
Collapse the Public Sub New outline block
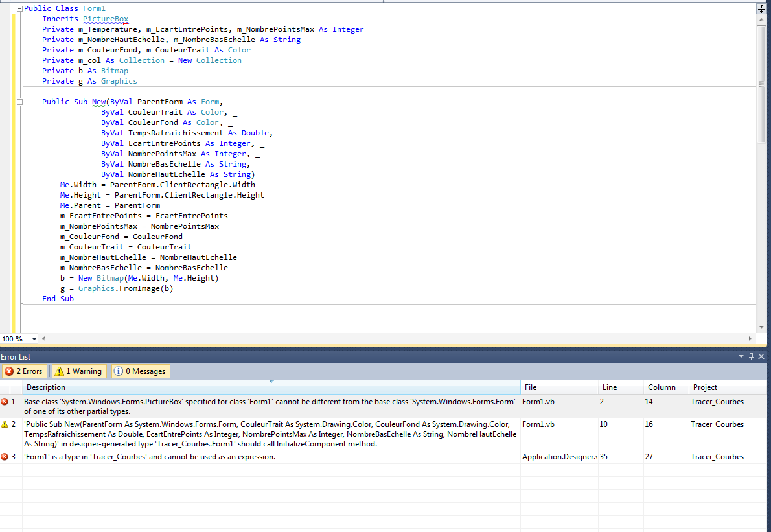19,102
